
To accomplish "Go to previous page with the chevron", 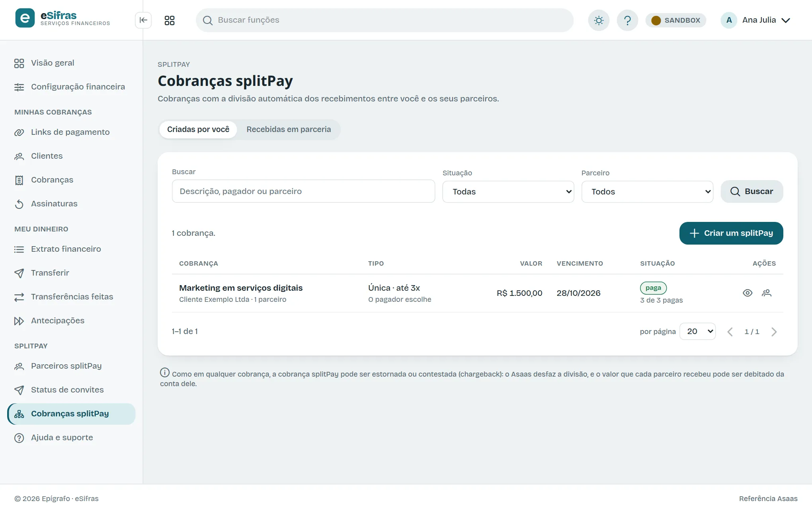I will pyautogui.click(x=730, y=332).
